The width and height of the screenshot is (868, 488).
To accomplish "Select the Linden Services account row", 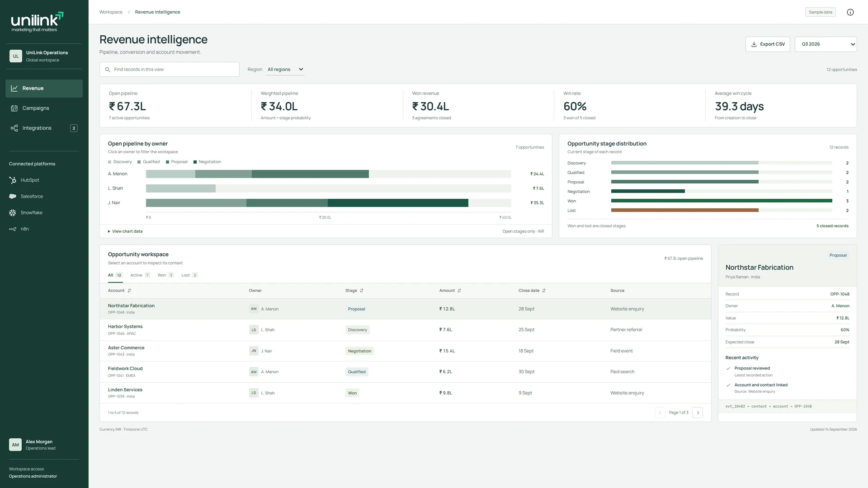I will click(x=405, y=393).
